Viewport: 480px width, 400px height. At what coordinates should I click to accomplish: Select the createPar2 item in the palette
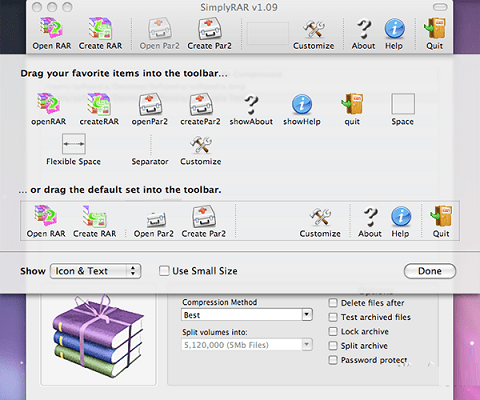(200, 109)
